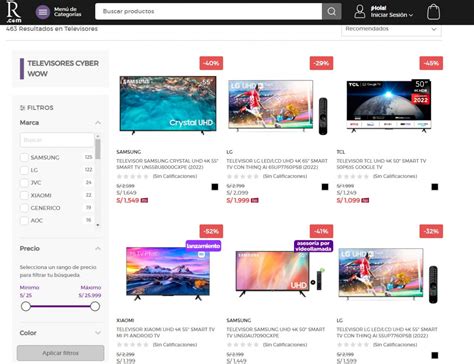Screen dimensions: 474x364
Task: Click the minimum price slider handle
Action: 26,306
